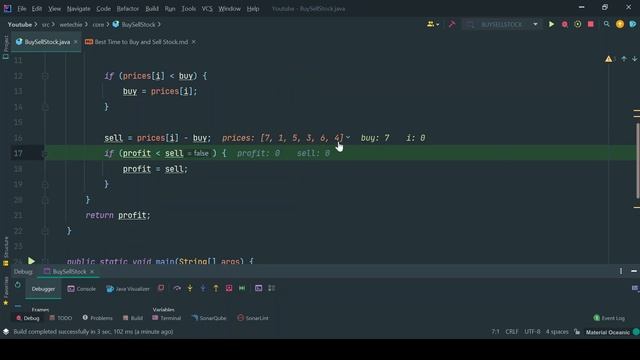Start debugging with the bug icon
The height and width of the screenshot is (360, 640).
click(x=565, y=24)
